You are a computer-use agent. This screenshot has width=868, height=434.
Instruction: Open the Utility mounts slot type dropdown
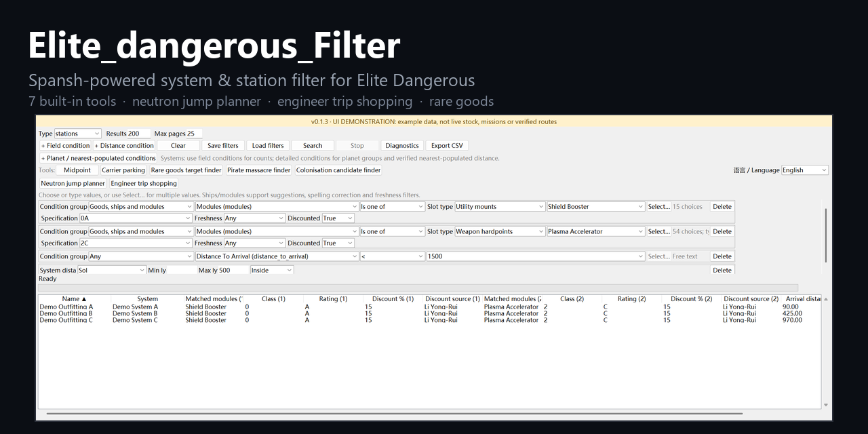click(x=500, y=207)
